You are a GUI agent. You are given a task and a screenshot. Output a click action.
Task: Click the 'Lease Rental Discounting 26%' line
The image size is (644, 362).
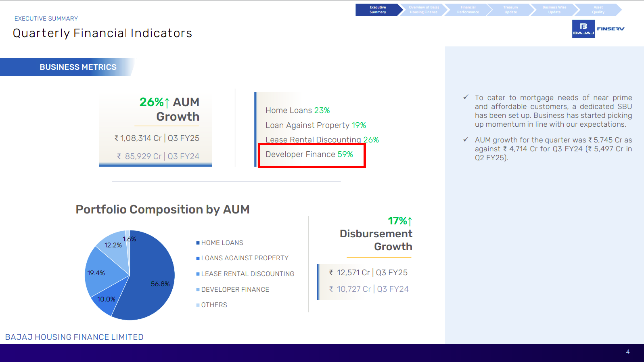point(322,140)
